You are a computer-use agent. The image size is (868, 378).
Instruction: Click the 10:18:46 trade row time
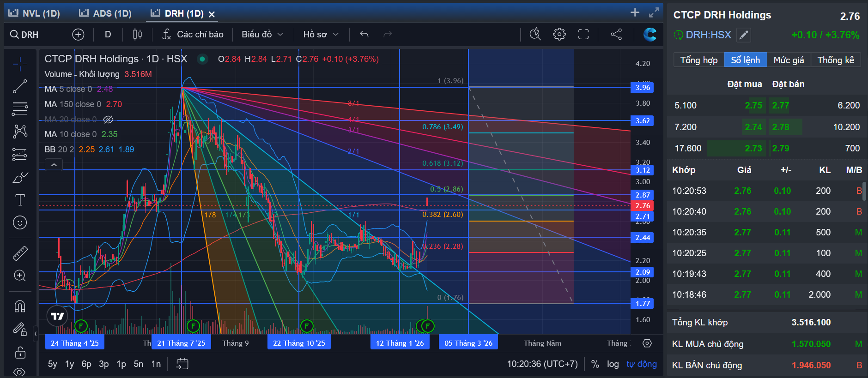pyautogui.click(x=689, y=294)
